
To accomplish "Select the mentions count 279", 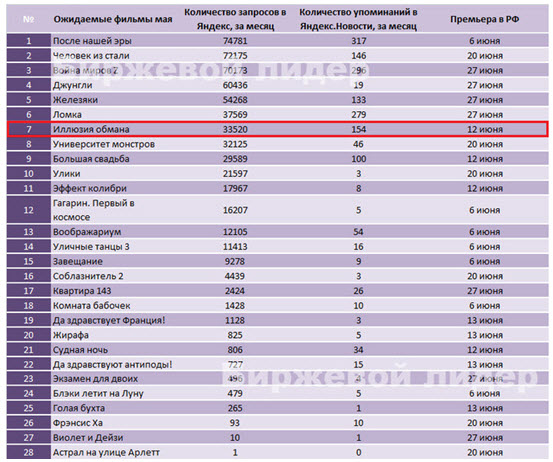I will tap(359, 115).
